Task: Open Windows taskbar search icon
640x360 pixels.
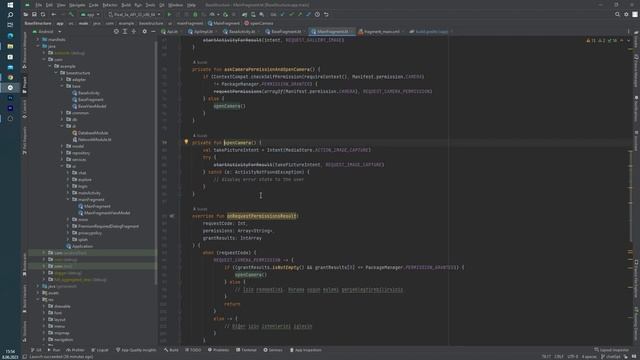Action: [x=10, y=15]
